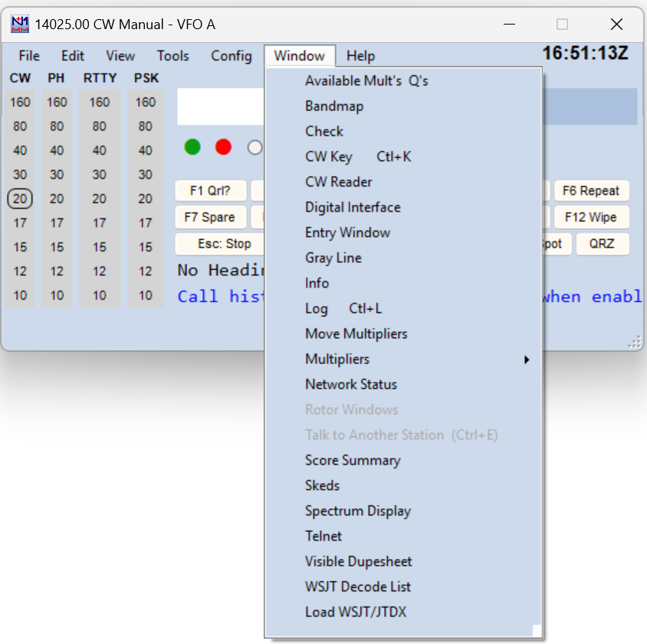Click the N1MM Logger title bar icon
Viewport: 647px width, 644px height.
click(x=19, y=24)
